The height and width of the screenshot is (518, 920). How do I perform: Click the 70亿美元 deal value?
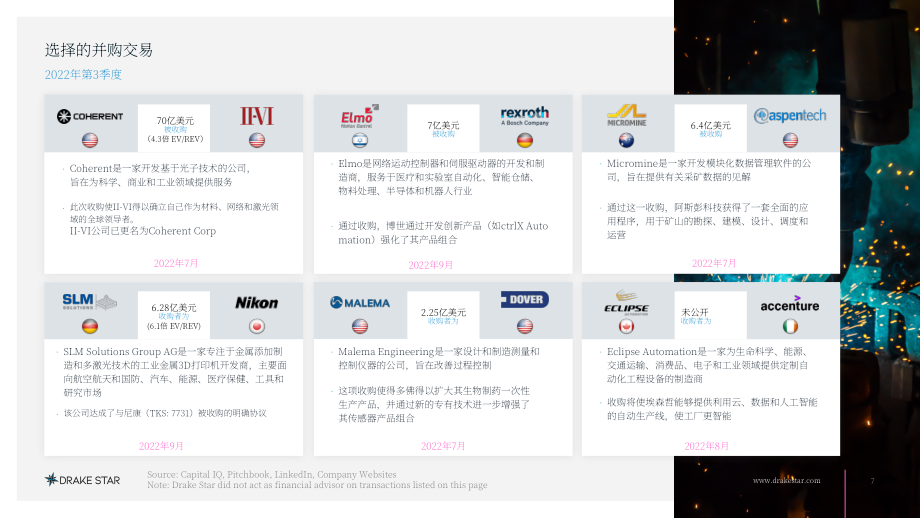(x=175, y=120)
